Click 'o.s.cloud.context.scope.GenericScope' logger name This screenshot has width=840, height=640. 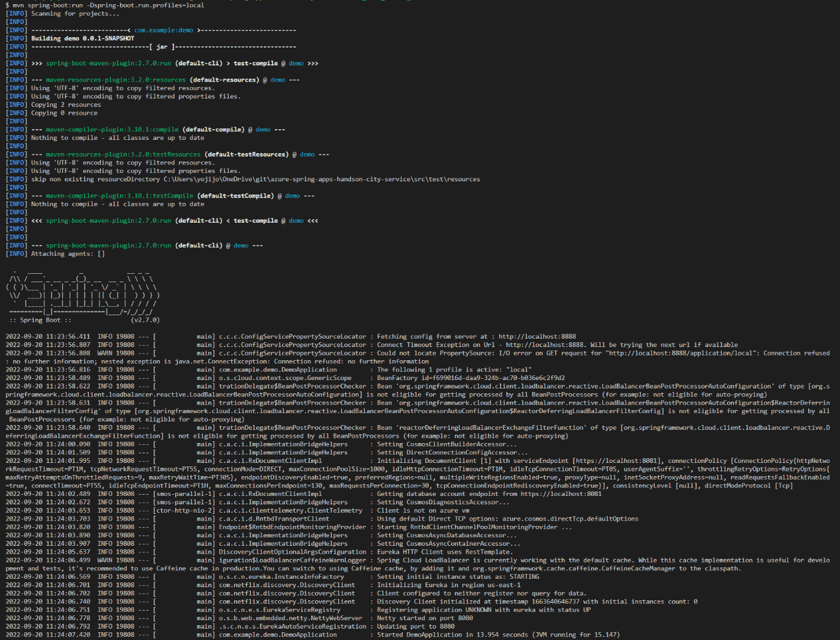tap(285, 378)
